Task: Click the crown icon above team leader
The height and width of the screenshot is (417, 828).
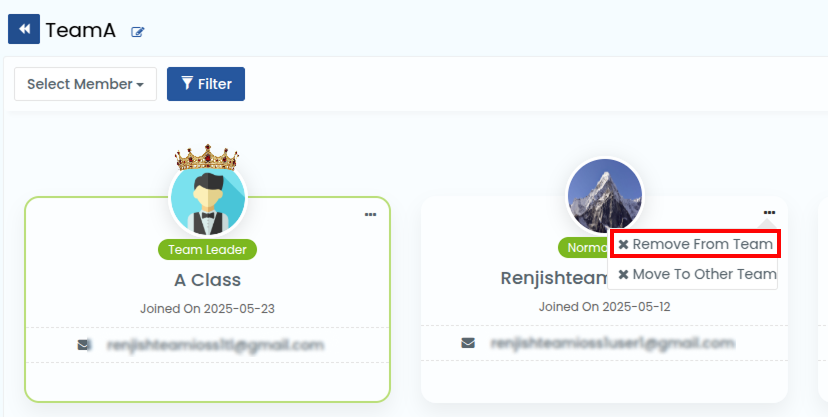Action: (207, 157)
